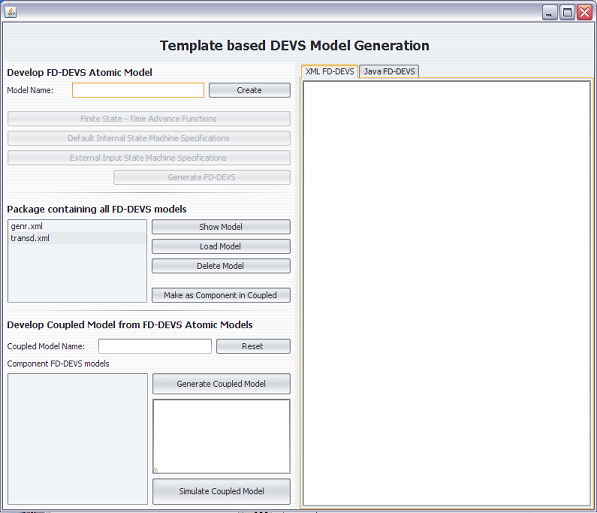Minimize the window using the title bar icon
Screen dimensions: 597x513
click(x=549, y=13)
